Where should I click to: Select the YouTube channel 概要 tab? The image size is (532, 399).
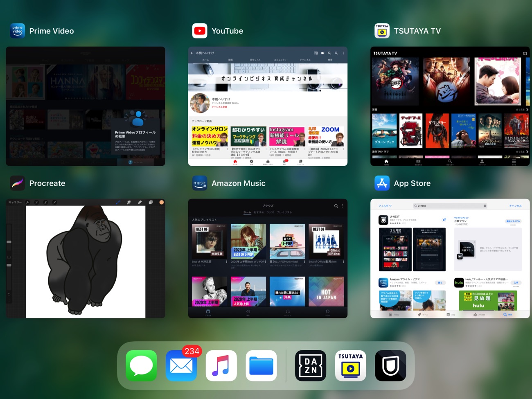tap(330, 60)
